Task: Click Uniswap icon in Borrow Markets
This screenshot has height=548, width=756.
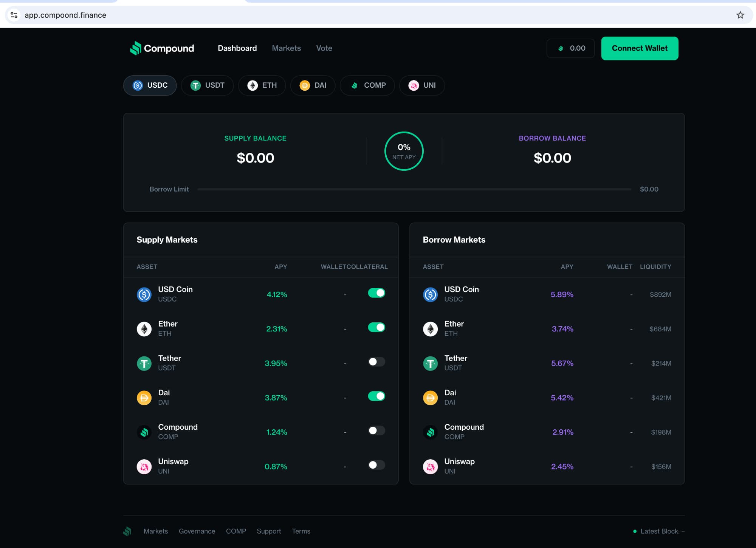Action: point(430,466)
